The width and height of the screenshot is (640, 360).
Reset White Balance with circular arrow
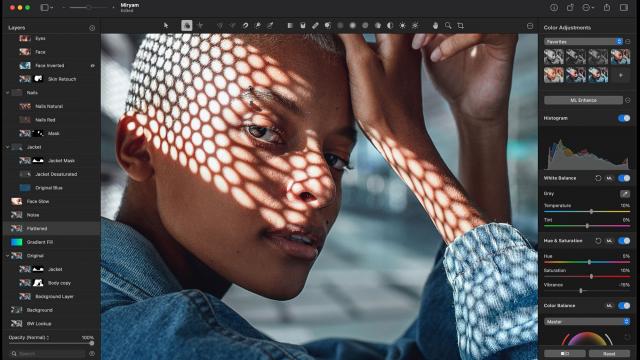(598, 178)
